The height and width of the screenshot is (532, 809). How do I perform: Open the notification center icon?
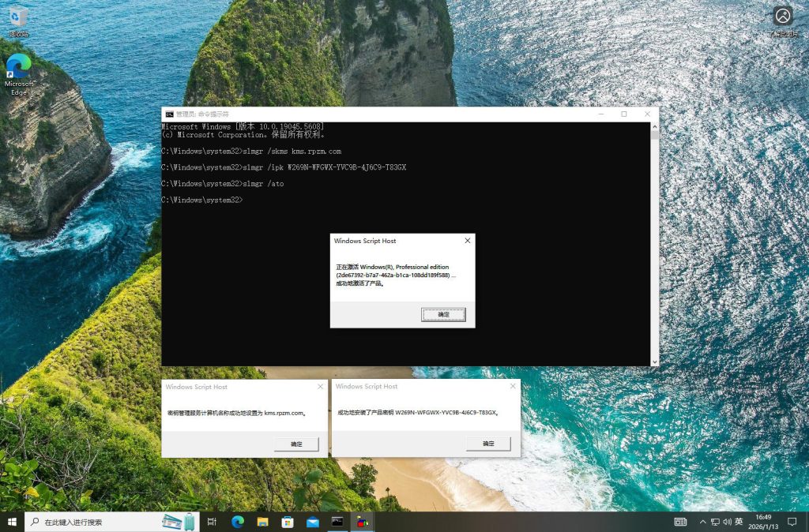coord(792,522)
